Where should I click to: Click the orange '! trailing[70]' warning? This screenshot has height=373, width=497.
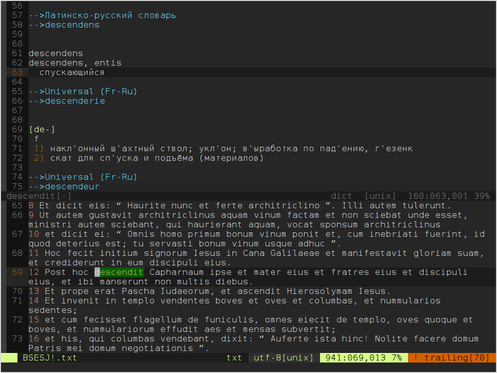click(x=452, y=358)
